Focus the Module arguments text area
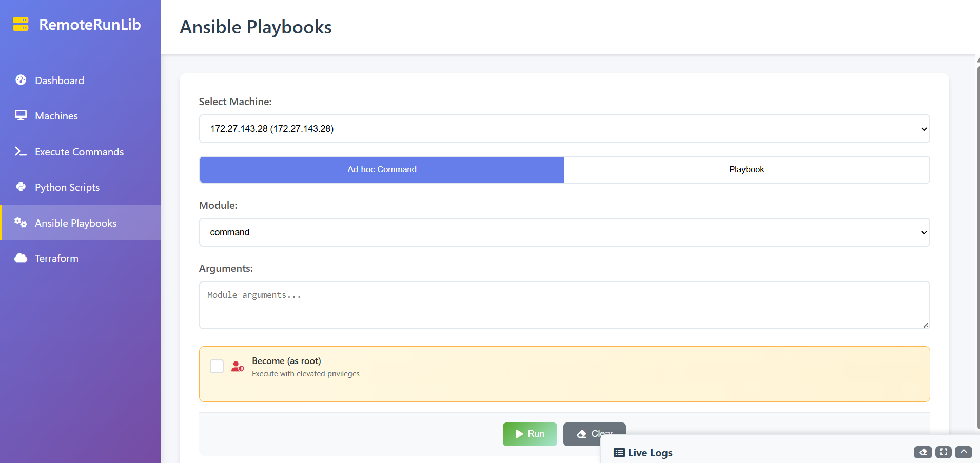The width and height of the screenshot is (980, 463). [x=564, y=305]
